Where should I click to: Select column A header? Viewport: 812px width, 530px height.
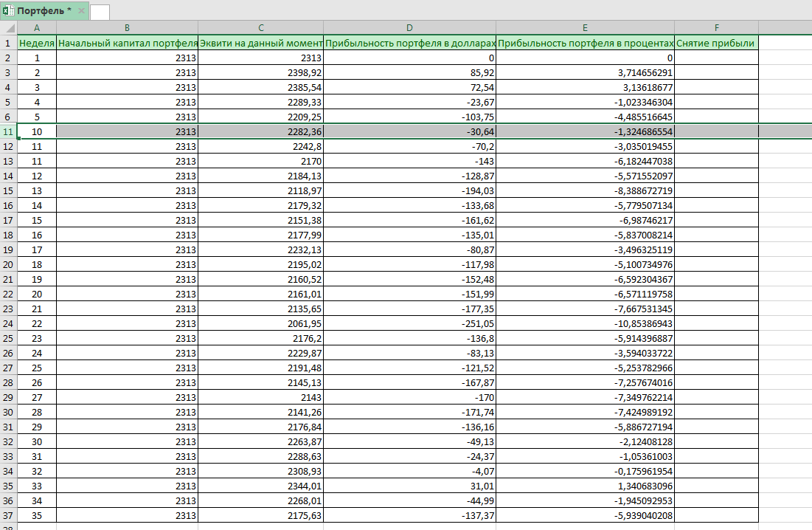(37, 28)
